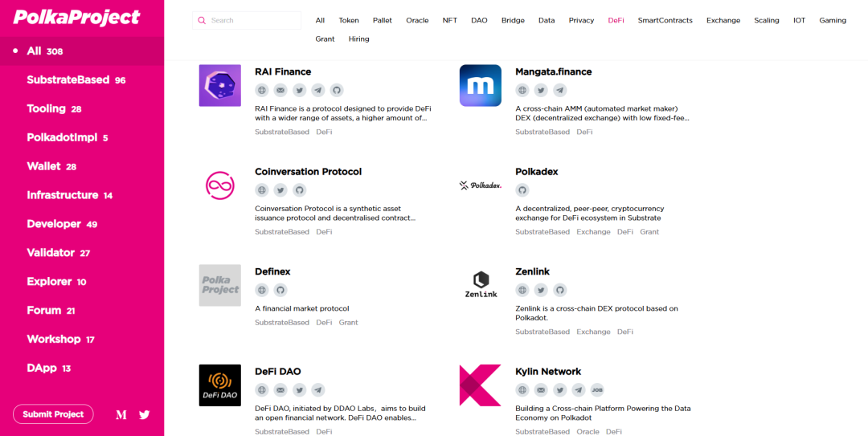Click Kylin Network's JOB icon
This screenshot has width=868, height=436.
click(x=596, y=390)
